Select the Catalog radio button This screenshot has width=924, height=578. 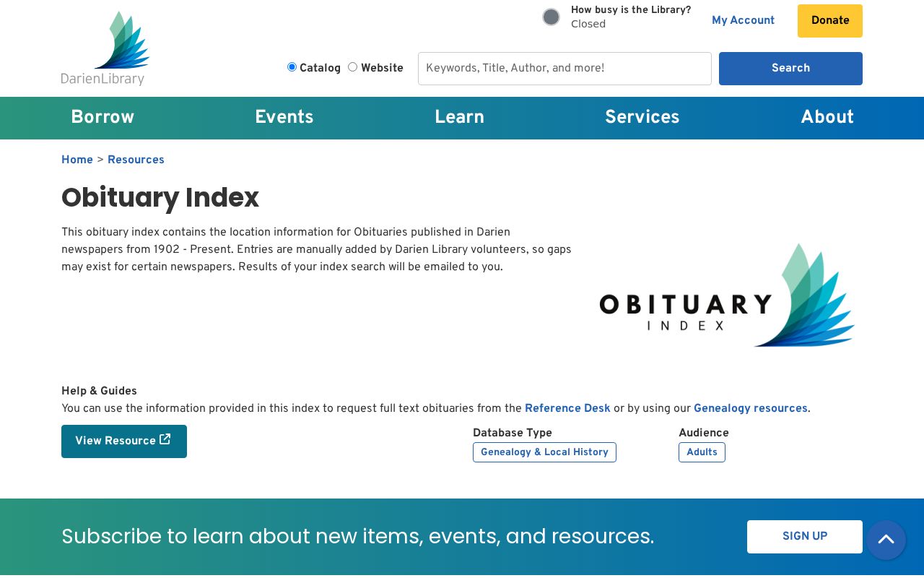[x=292, y=67]
